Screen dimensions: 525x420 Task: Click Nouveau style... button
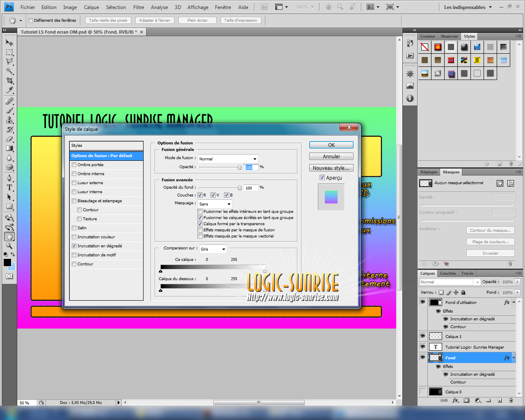tap(331, 168)
